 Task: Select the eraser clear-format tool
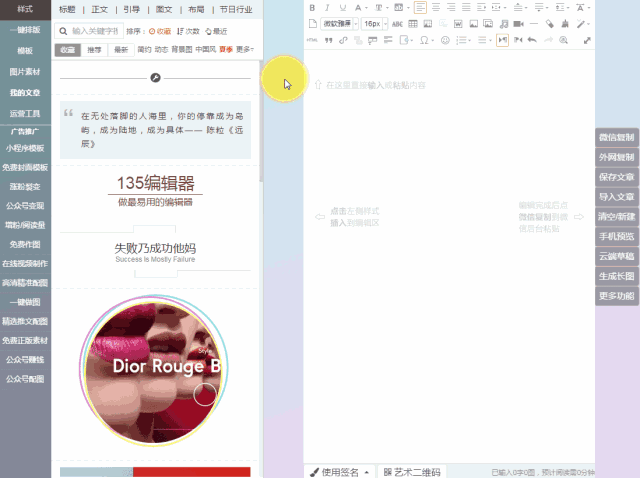click(549, 24)
